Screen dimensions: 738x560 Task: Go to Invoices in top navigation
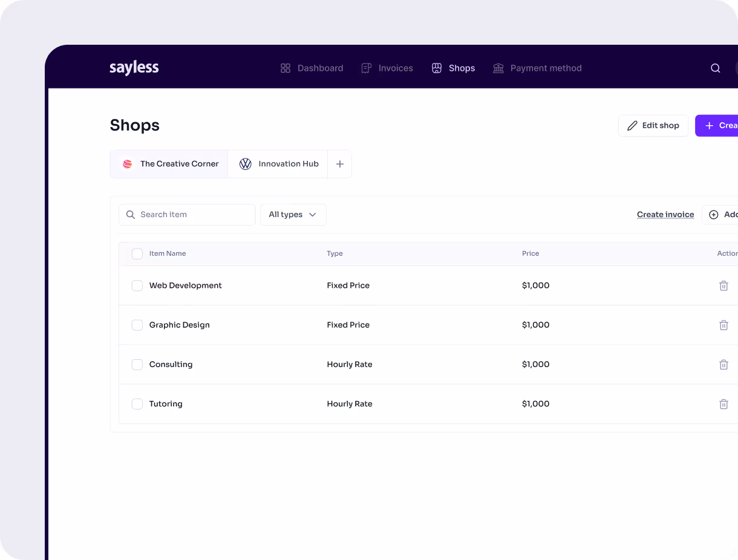point(387,68)
